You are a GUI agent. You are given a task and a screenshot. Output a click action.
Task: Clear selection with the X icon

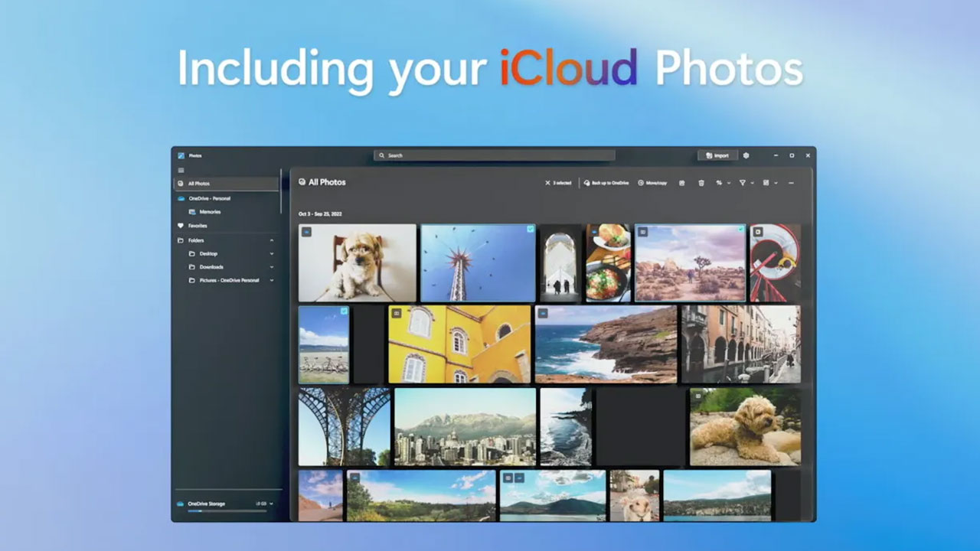(x=547, y=183)
